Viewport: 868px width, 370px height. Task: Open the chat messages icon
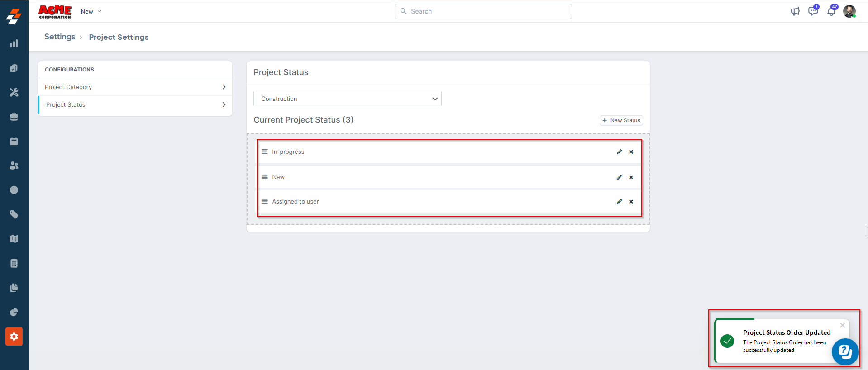pos(813,11)
